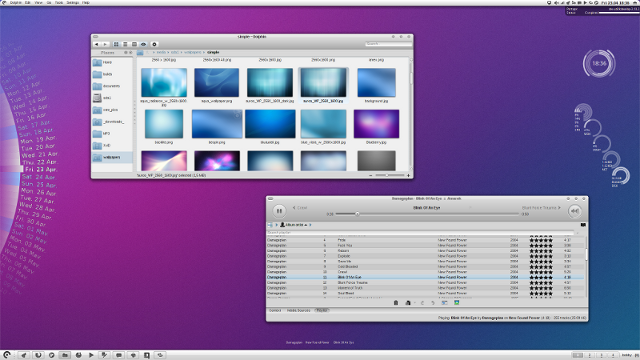Switch to virtual desktop 4 in the pager

[613, 356]
